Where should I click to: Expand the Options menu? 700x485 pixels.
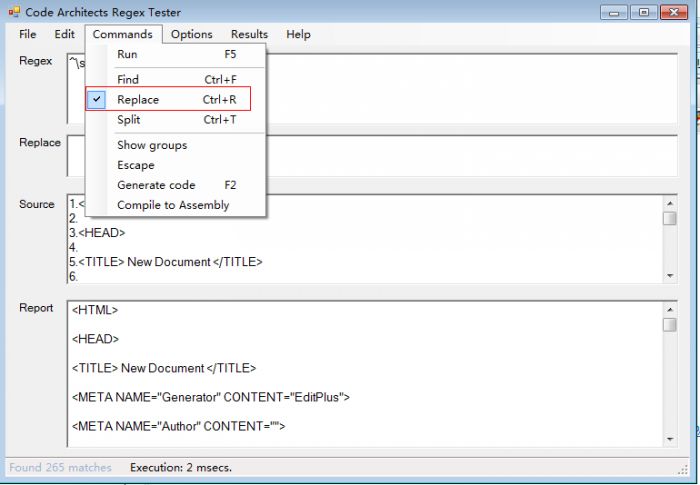[x=191, y=34]
